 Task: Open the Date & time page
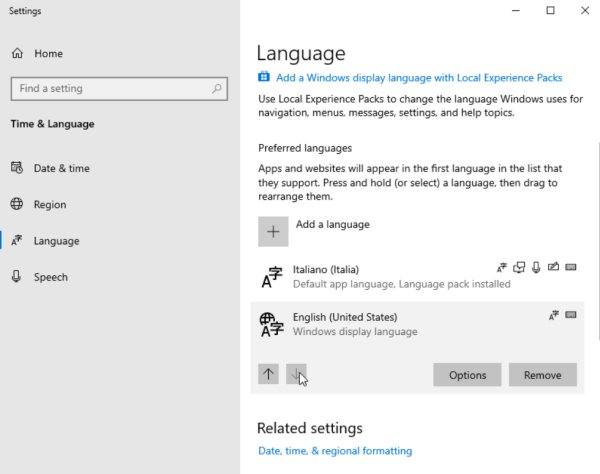[x=62, y=168]
